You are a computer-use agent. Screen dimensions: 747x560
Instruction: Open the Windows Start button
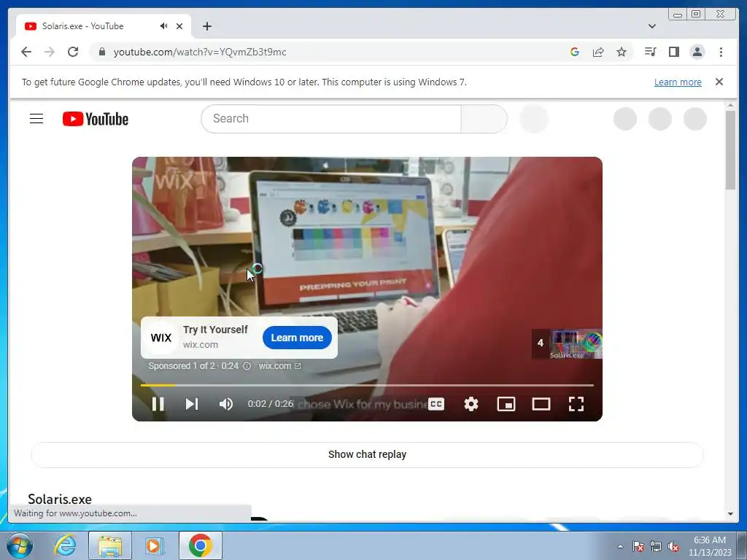click(20, 545)
